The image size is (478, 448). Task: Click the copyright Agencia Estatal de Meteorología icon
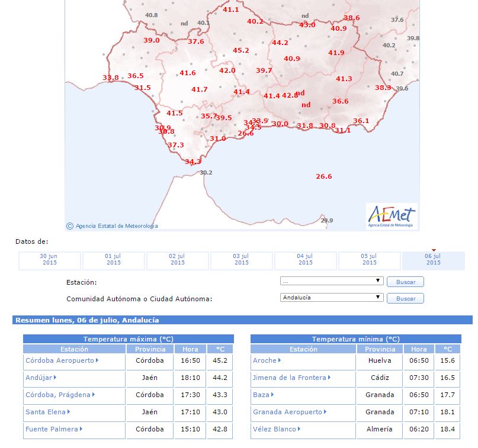[70, 226]
